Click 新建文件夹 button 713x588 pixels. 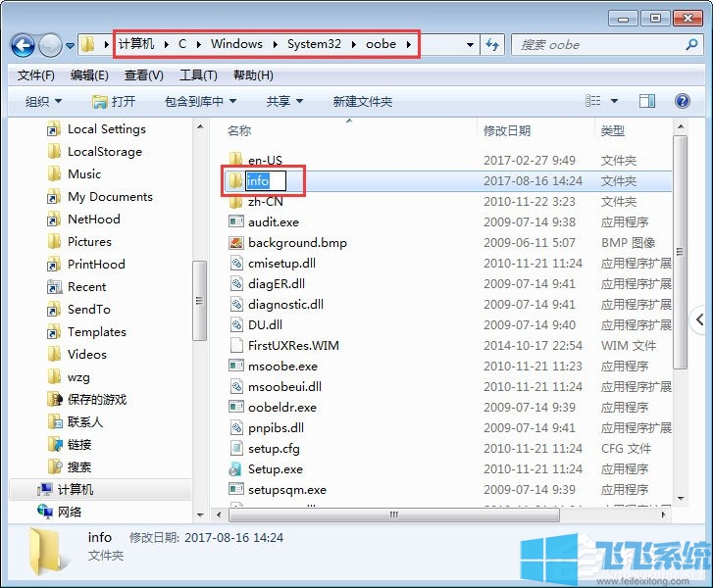(363, 101)
